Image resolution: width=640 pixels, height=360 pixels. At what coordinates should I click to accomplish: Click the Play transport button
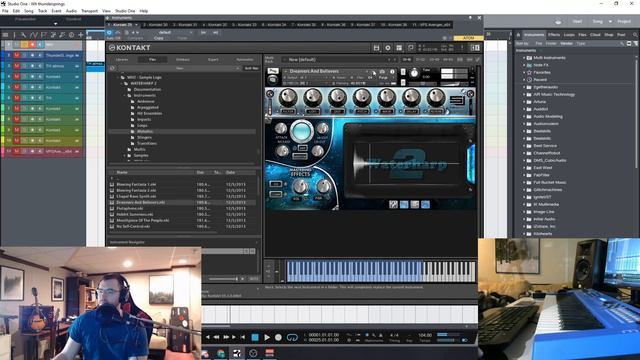pos(267,337)
